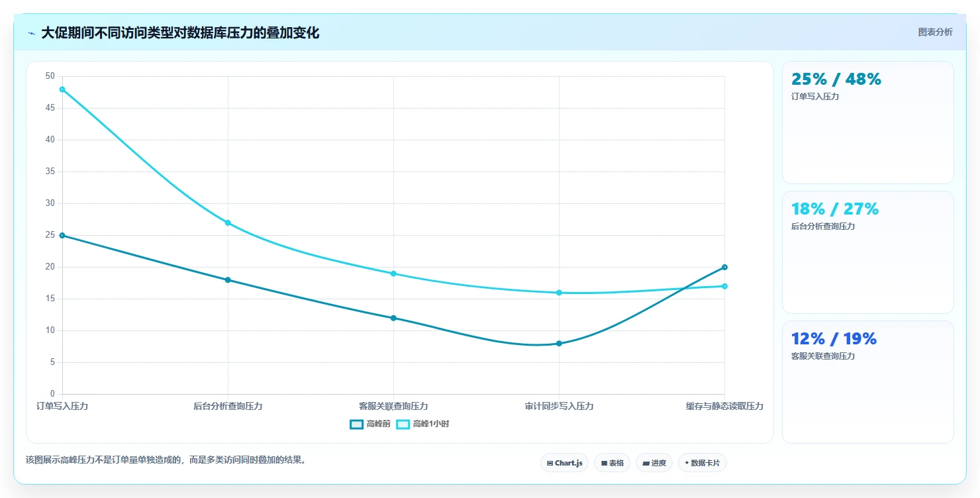Click the 高峰前 point for 缓存与静态读取压力
980x498 pixels.
click(724, 267)
